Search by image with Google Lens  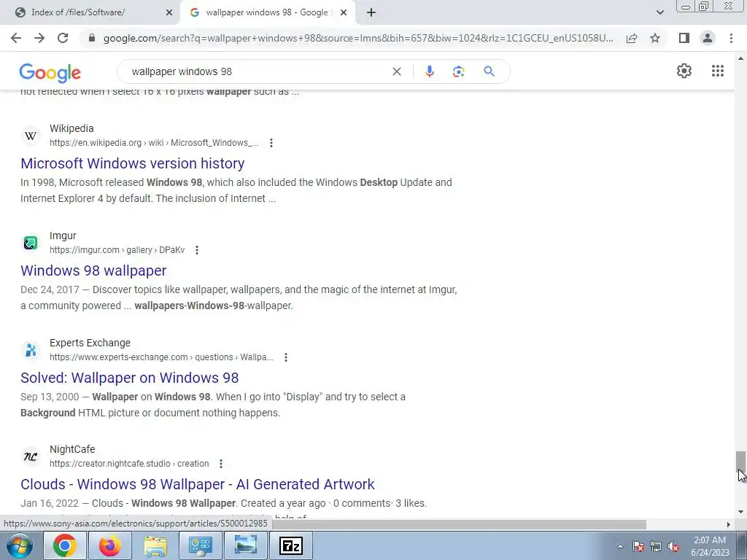click(x=458, y=71)
